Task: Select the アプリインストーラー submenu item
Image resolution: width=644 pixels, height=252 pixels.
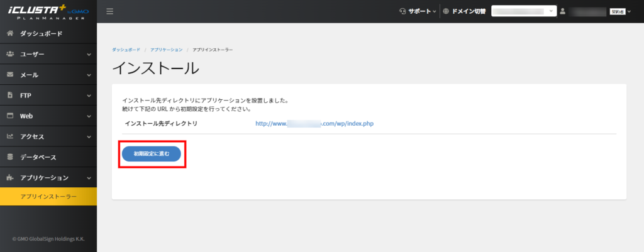Action: point(48,197)
